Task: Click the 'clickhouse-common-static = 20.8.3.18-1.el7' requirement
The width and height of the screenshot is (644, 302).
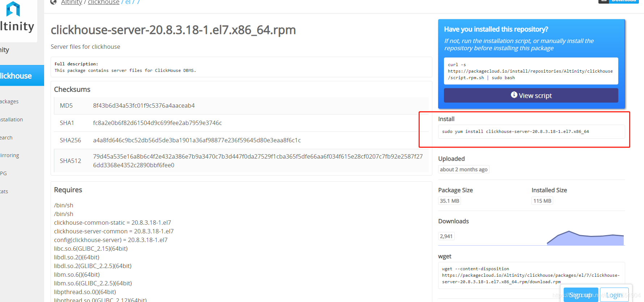Action: pyautogui.click(x=113, y=223)
